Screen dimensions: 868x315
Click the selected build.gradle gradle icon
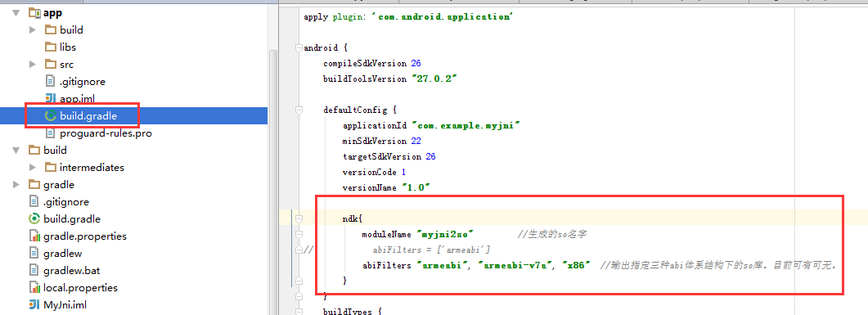(x=51, y=115)
